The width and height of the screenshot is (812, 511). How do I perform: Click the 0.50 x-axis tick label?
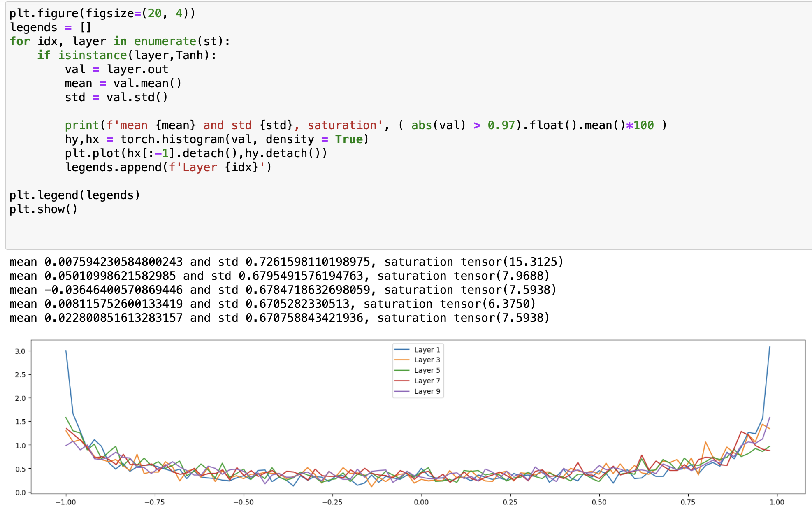pyautogui.click(x=599, y=502)
